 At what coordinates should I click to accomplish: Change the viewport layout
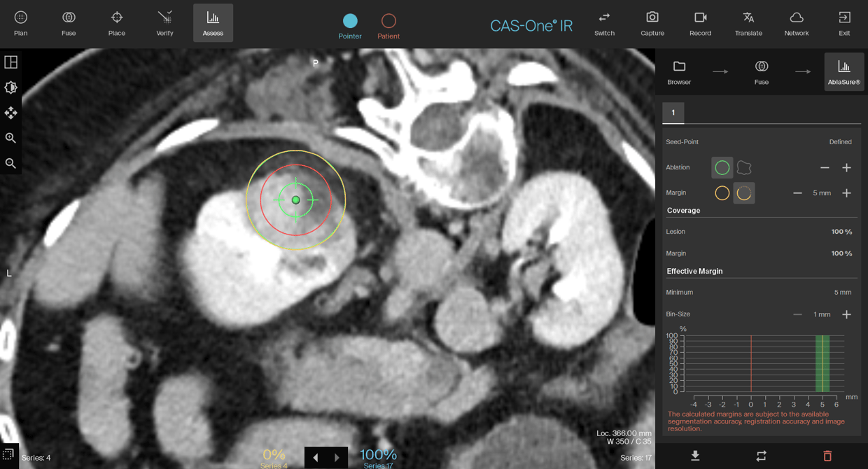click(10, 62)
